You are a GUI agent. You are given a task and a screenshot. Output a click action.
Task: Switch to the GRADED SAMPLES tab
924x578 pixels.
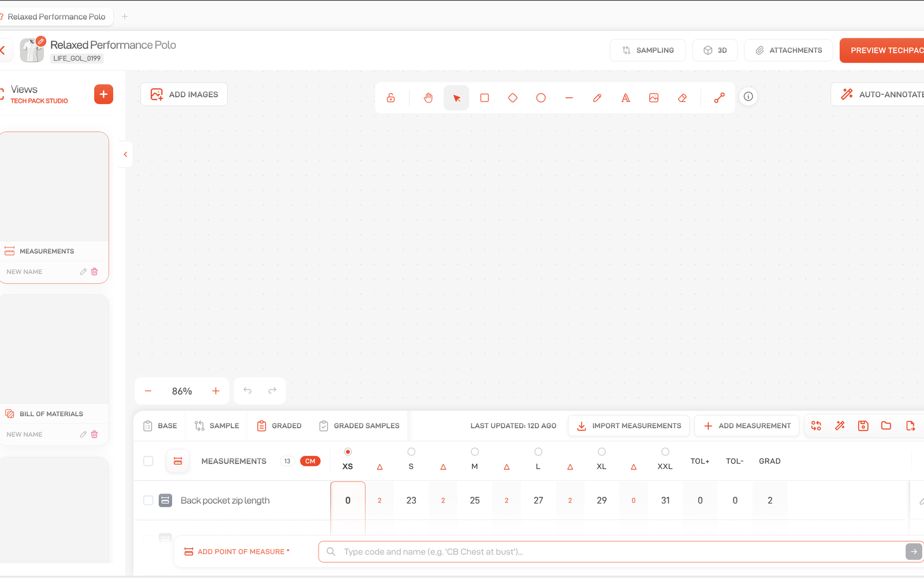(x=359, y=425)
